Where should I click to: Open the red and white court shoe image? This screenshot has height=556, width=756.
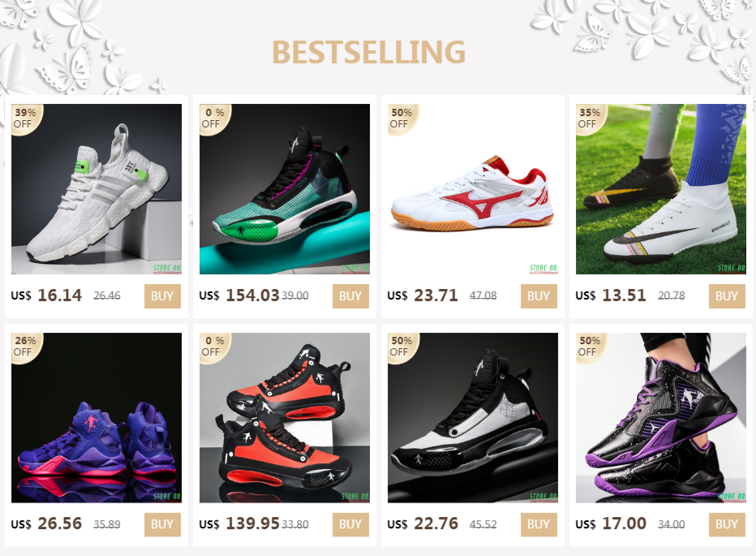472,189
